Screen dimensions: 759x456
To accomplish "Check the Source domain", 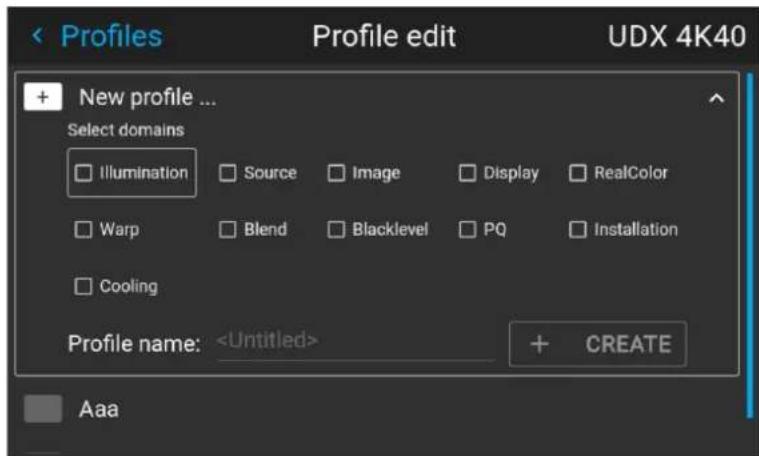I will 228,173.
